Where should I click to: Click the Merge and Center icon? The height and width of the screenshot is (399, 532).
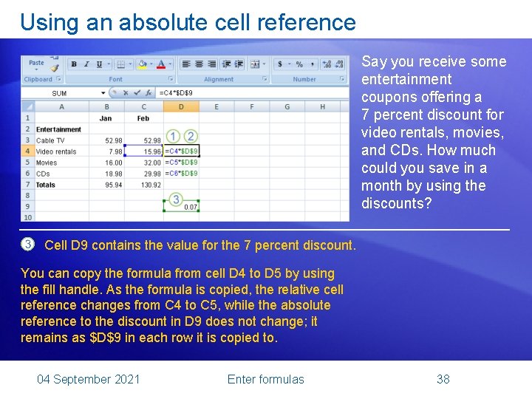[x=255, y=64]
